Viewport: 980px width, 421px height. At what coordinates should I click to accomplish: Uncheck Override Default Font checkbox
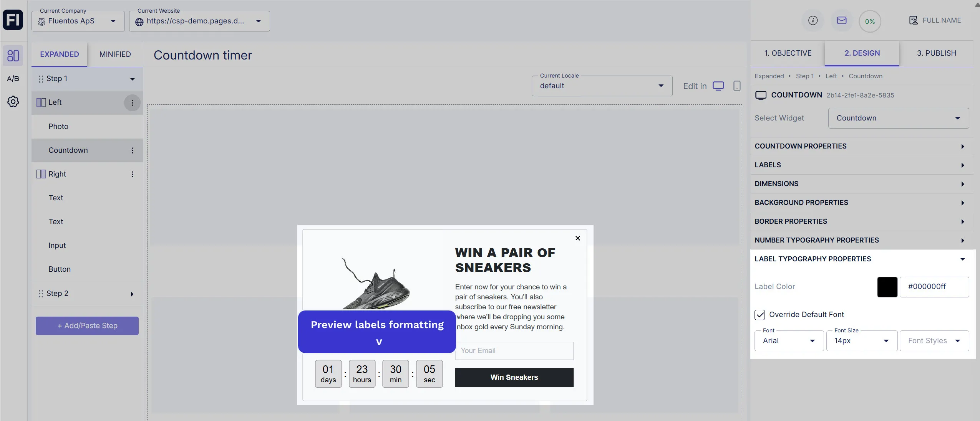[759, 315]
